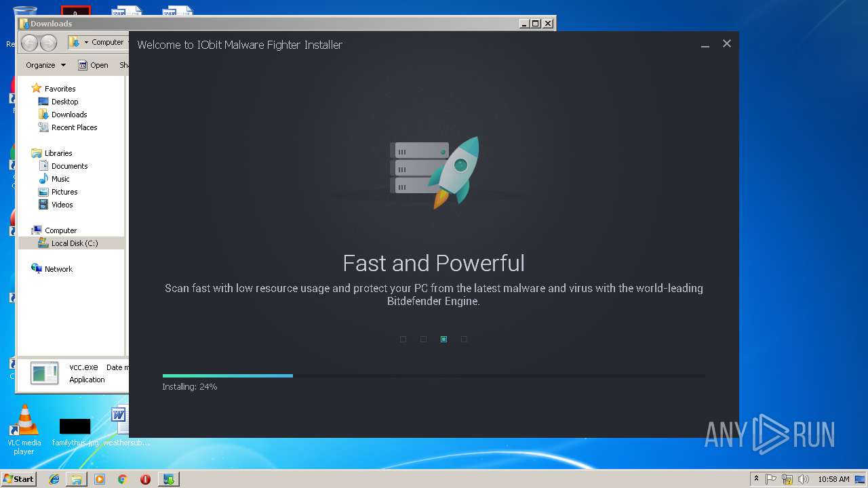Select the second slide indicator dot
Viewport: 868px width, 488px height.
pos(423,339)
